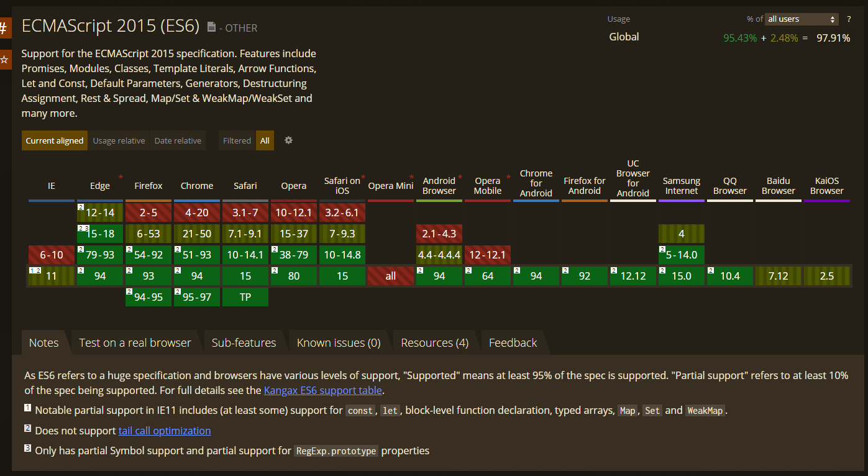Star this feature with the star icon
868x476 pixels.
tap(5, 60)
